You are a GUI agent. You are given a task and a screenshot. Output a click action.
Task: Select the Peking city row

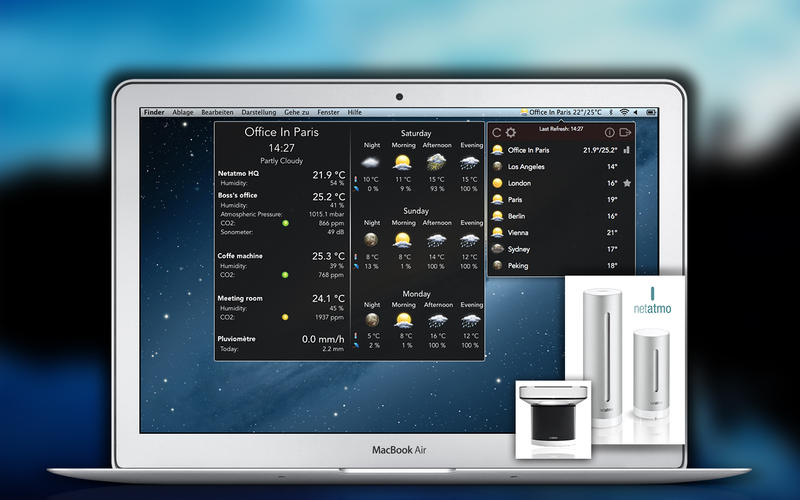tap(561, 266)
